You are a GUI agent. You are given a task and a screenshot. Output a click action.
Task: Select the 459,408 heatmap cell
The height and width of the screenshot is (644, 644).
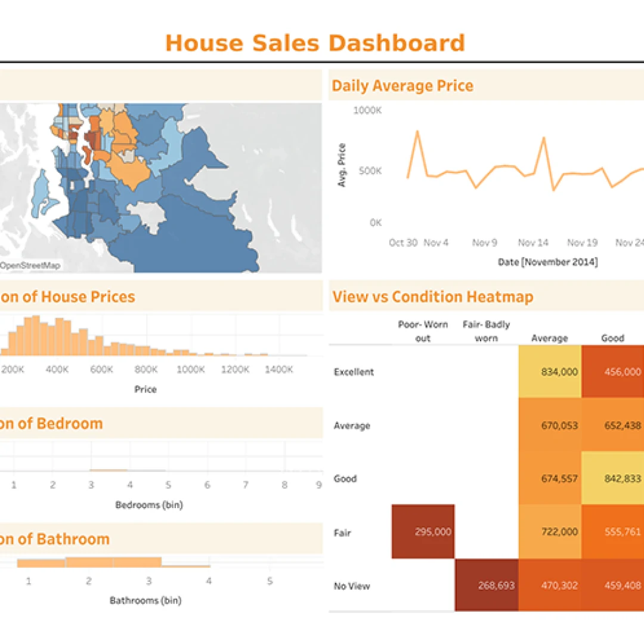pyautogui.click(x=613, y=585)
